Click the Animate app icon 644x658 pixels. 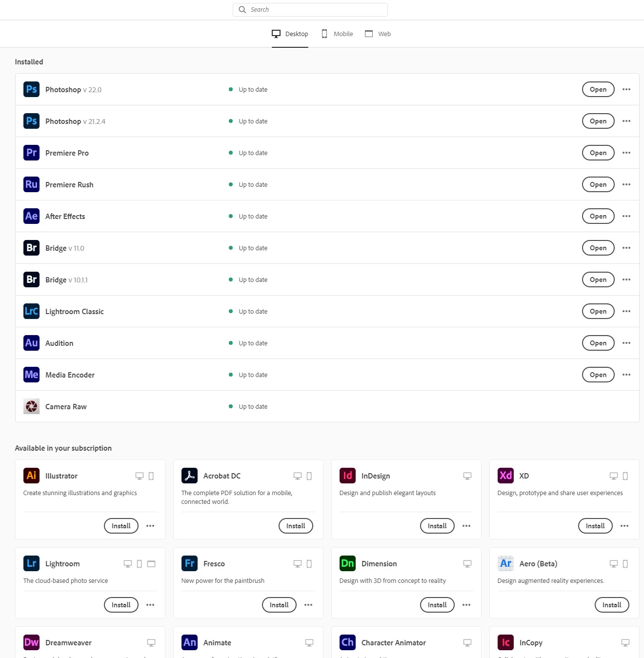pos(189,642)
